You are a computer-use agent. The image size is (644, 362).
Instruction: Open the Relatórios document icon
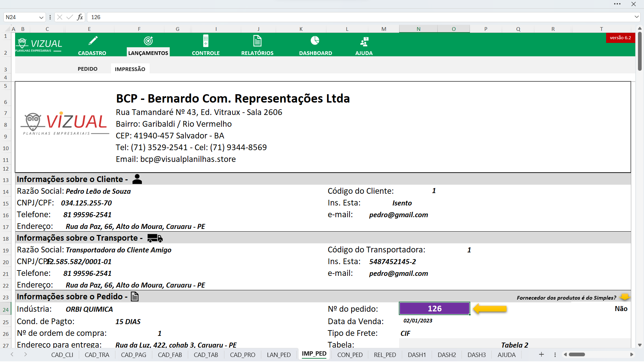tap(257, 41)
